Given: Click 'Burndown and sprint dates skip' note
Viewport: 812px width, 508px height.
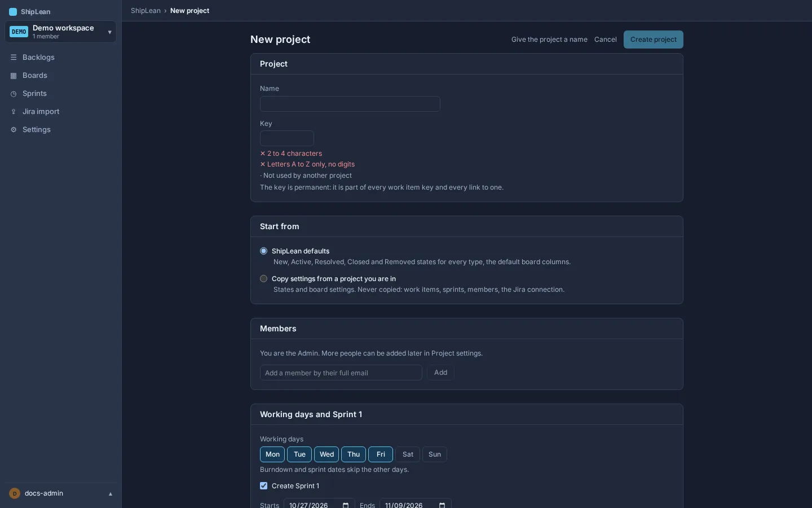Looking at the screenshot, I should point(334,470).
